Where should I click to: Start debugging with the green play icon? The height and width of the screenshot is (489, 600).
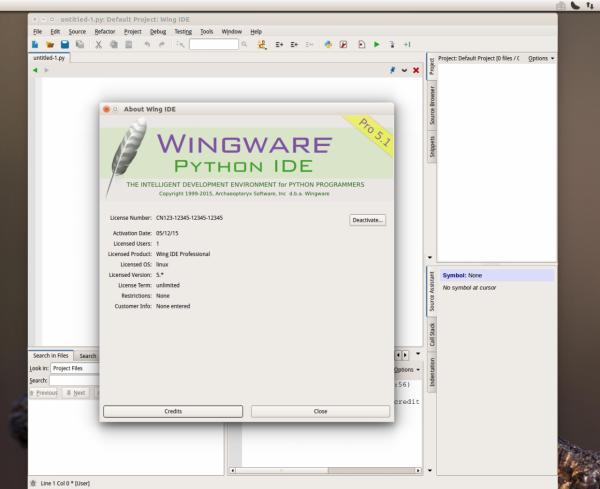(377, 45)
